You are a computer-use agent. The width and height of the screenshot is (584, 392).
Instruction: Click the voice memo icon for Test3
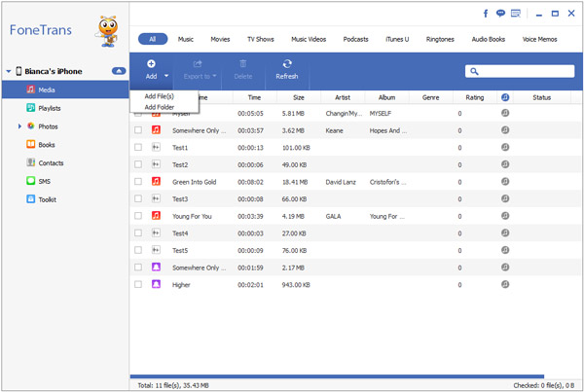(156, 198)
